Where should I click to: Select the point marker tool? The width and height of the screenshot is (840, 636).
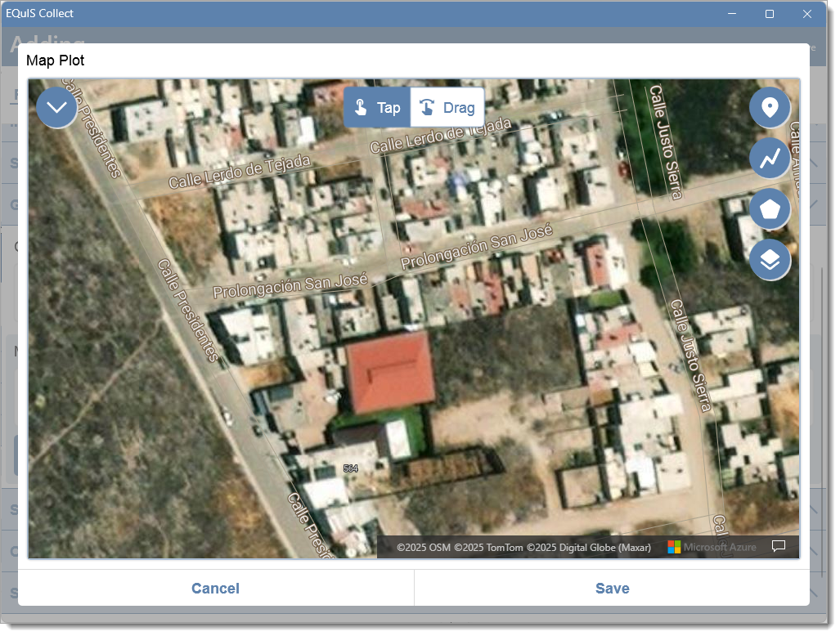click(770, 108)
